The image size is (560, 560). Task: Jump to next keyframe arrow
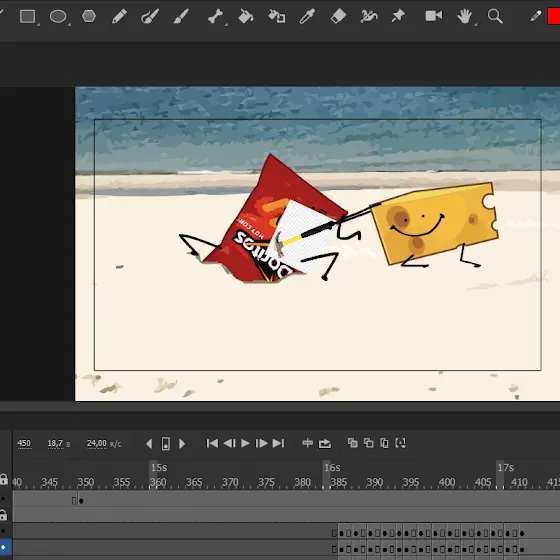tap(182, 444)
